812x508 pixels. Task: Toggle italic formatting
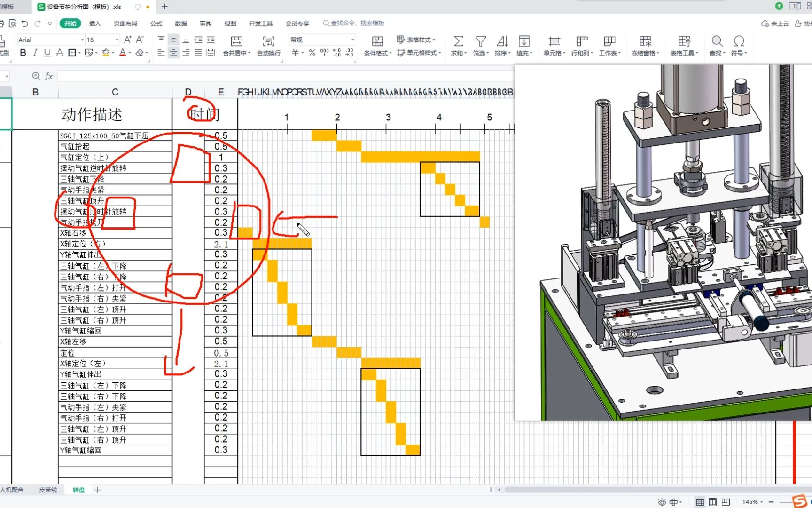pyautogui.click(x=35, y=53)
